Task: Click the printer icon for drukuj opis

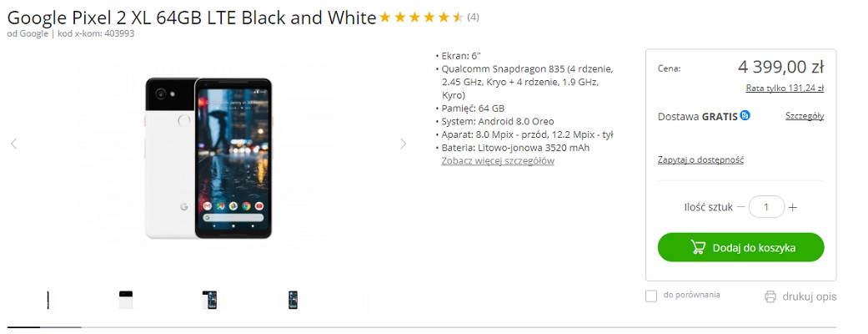Action: click(770, 296)
